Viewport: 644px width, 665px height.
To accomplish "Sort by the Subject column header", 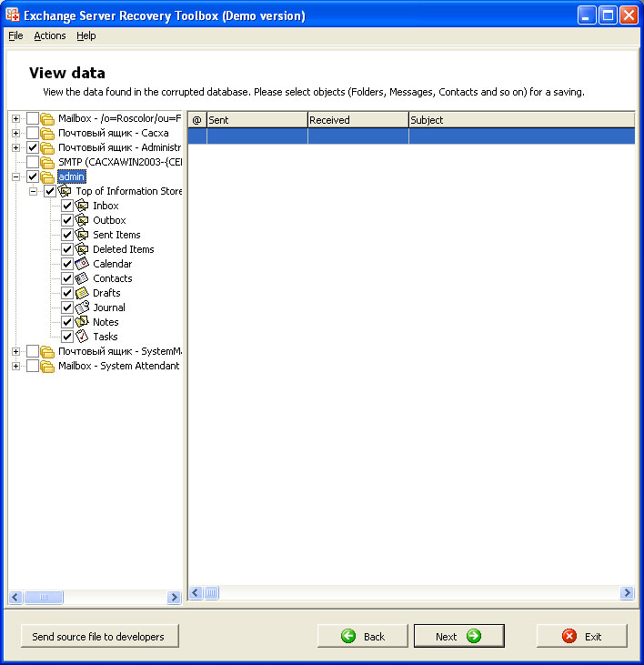I will (522, 120).
